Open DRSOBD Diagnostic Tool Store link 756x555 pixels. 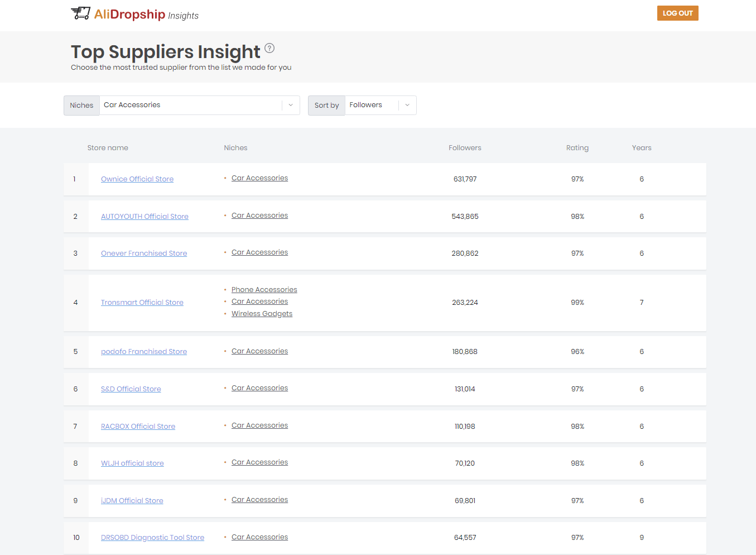(x=152, y=537)
